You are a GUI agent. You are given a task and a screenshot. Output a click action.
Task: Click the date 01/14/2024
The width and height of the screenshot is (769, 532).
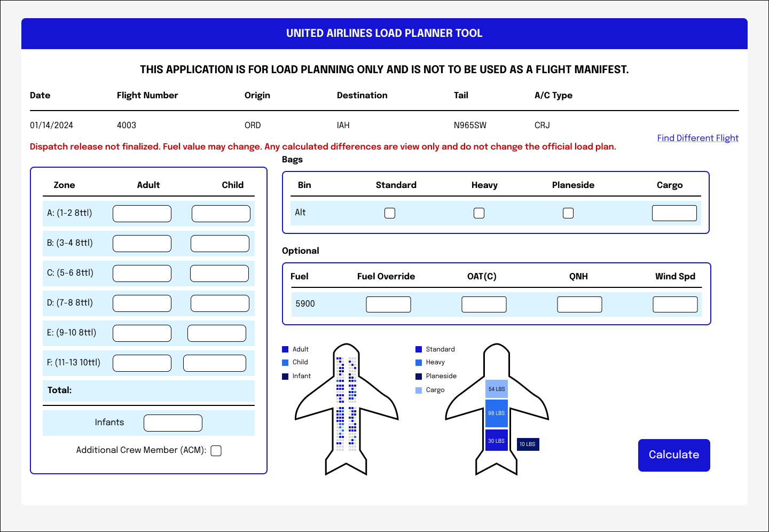pos(51,126)
